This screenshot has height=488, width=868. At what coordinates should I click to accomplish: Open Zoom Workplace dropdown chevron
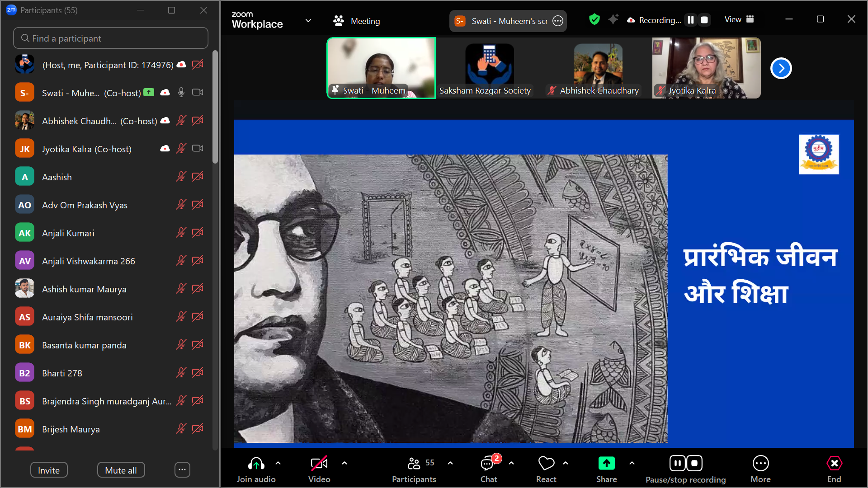pos(308,21)
